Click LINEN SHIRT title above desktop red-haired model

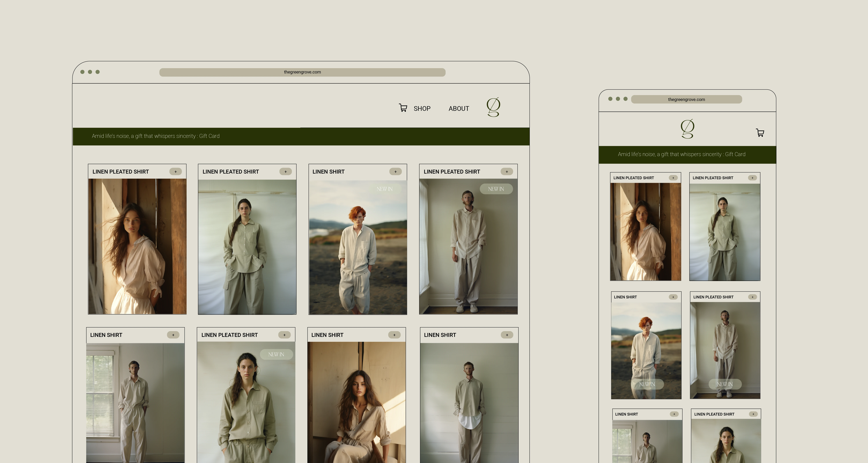[328, 172]
